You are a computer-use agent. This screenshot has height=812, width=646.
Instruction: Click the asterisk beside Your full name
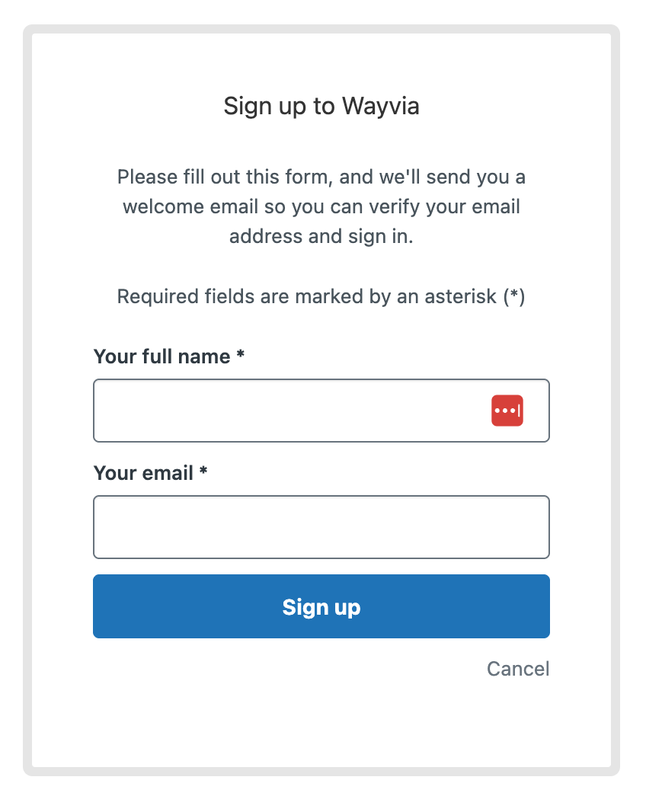(240, 356)
